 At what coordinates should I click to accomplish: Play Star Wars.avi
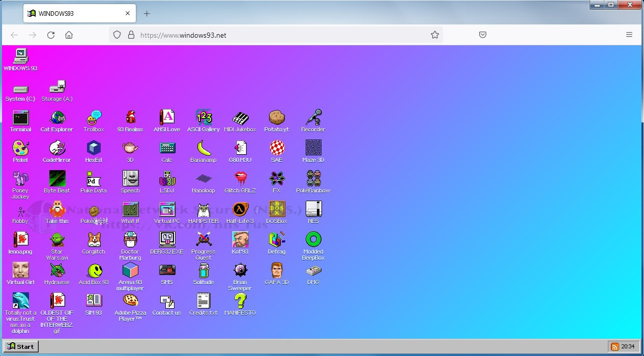coord(57,240)
